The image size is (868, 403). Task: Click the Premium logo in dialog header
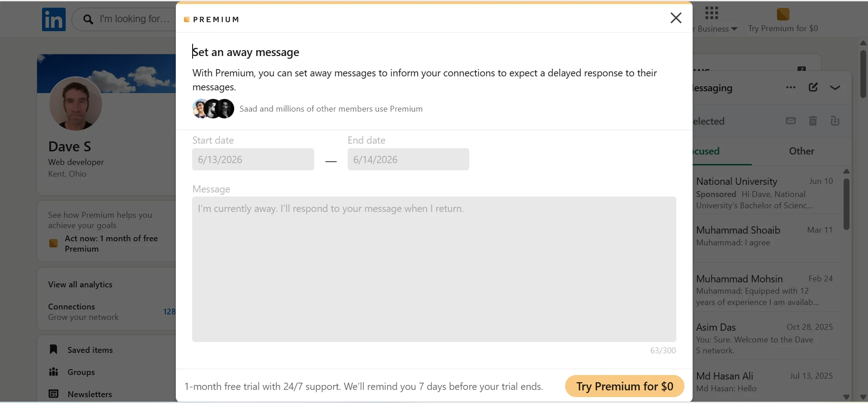[x=212, y=19]
